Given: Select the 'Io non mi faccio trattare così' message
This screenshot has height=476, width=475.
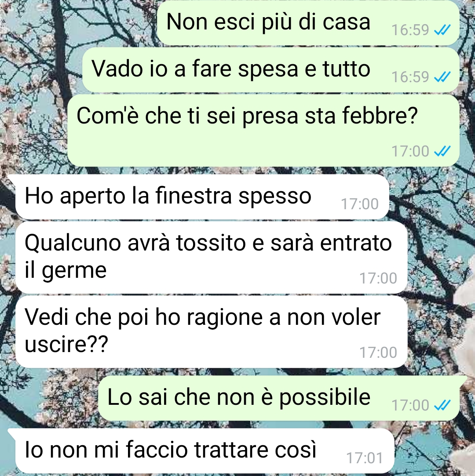Looking at the screenshot, I should 205,451.
